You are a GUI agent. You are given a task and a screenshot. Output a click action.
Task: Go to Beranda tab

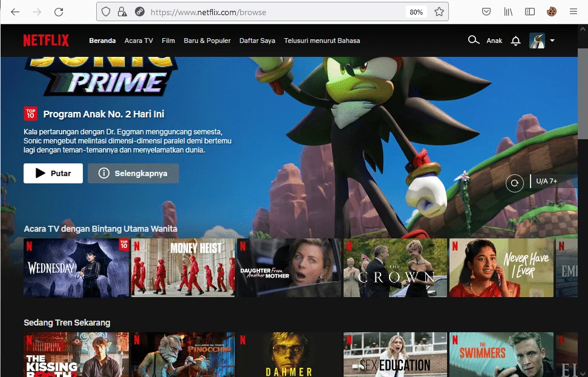(x=102, y=41)
